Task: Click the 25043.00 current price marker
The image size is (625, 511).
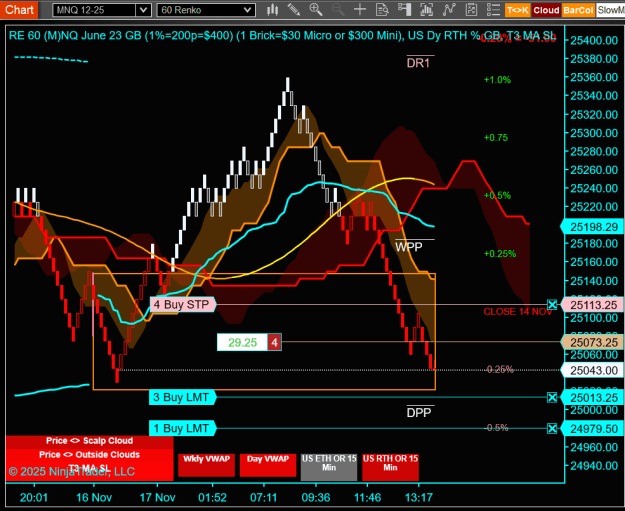Action: 593,371
